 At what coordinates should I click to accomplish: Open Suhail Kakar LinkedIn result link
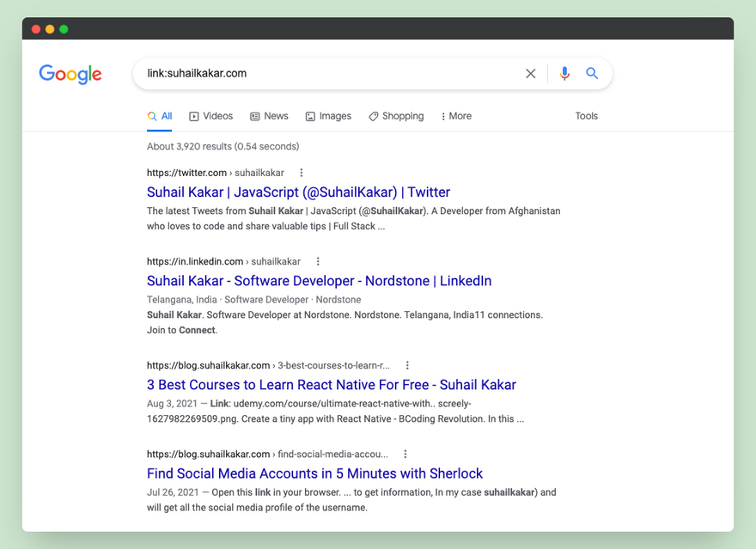coord(319,281)
